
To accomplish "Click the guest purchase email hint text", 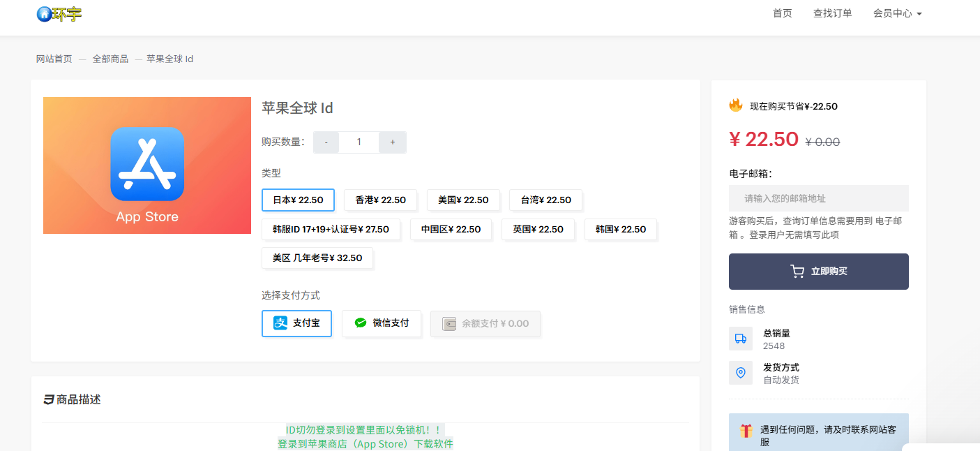I will (x=815, y=228).
